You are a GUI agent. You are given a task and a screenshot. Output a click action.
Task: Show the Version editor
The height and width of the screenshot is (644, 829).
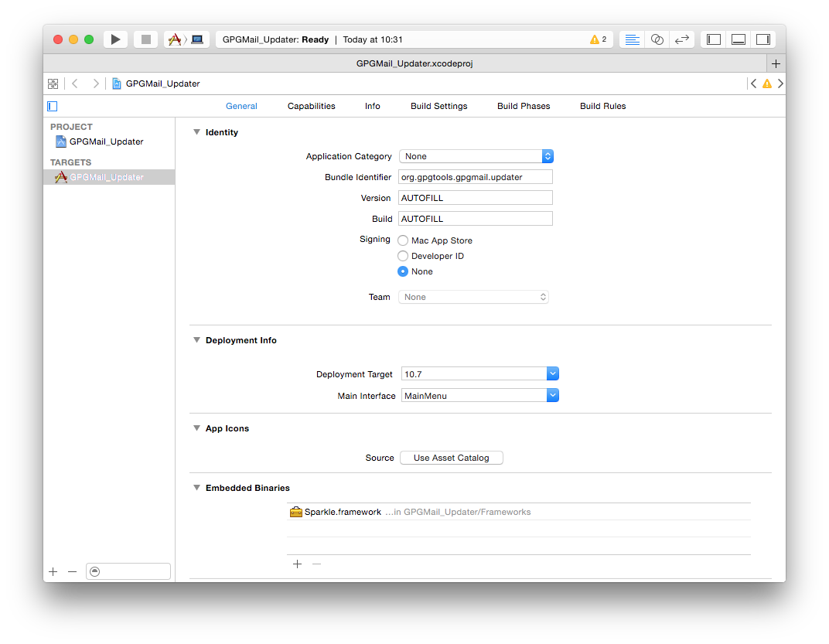[x=682, y=39]
